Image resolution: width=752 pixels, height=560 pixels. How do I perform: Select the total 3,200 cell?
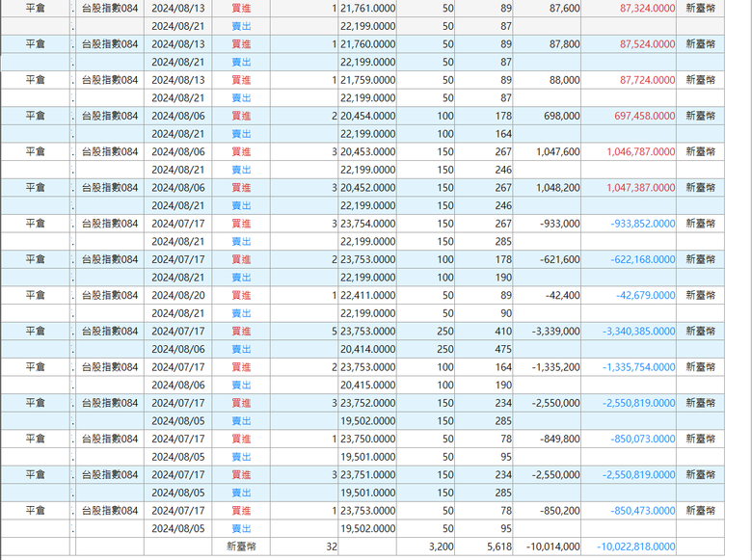point(442,547)
